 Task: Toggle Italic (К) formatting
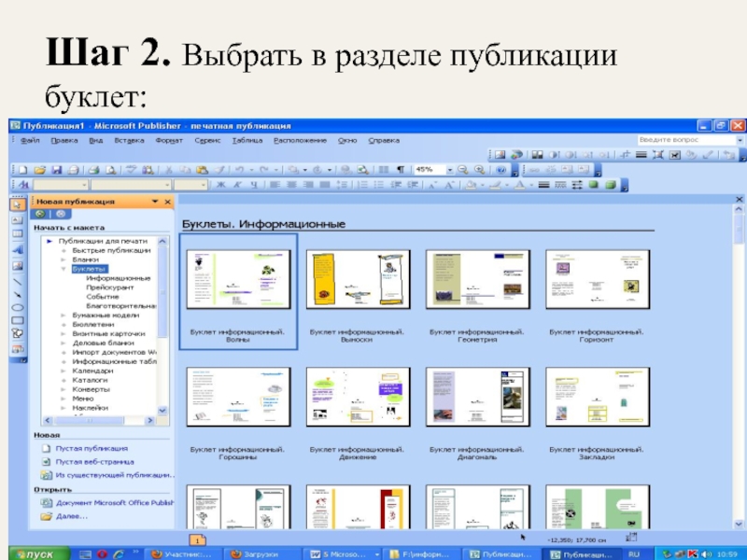[x=235, y=185]
